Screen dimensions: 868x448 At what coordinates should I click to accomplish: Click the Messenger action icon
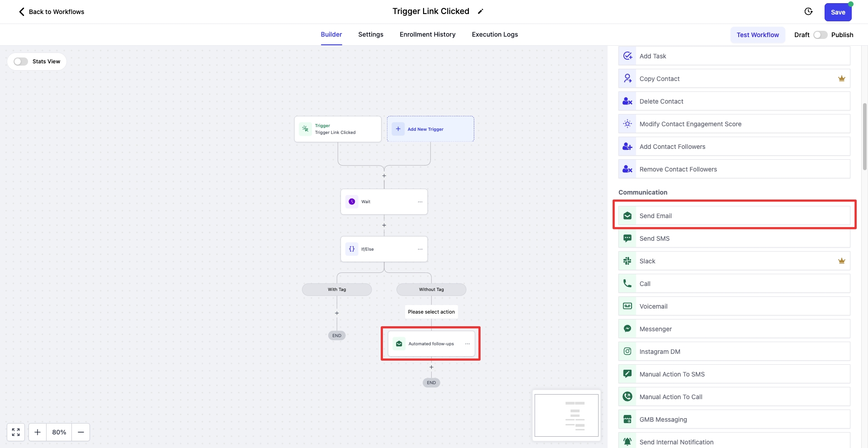(x=627, y=329)
